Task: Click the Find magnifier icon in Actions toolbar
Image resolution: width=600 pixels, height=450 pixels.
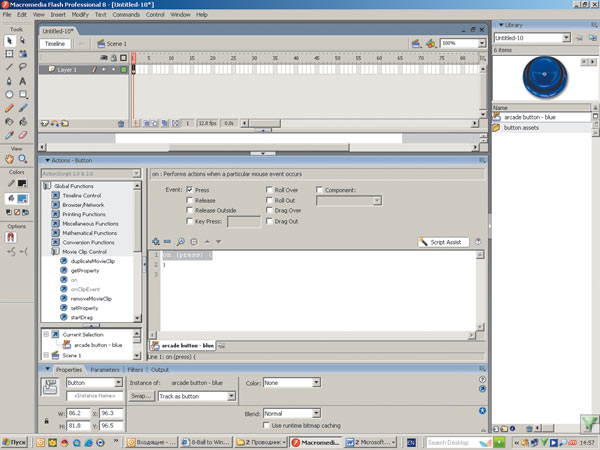Action: 180,242
